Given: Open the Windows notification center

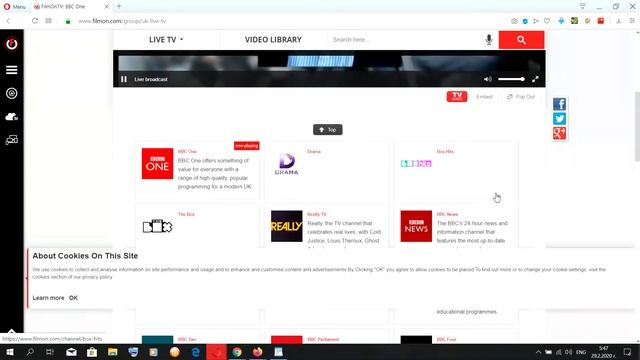Looking at the screenshot, I should (627, 352).
